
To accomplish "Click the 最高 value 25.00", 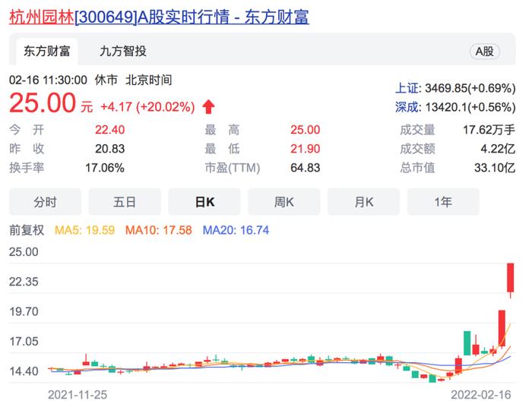I will pos(305,130).
